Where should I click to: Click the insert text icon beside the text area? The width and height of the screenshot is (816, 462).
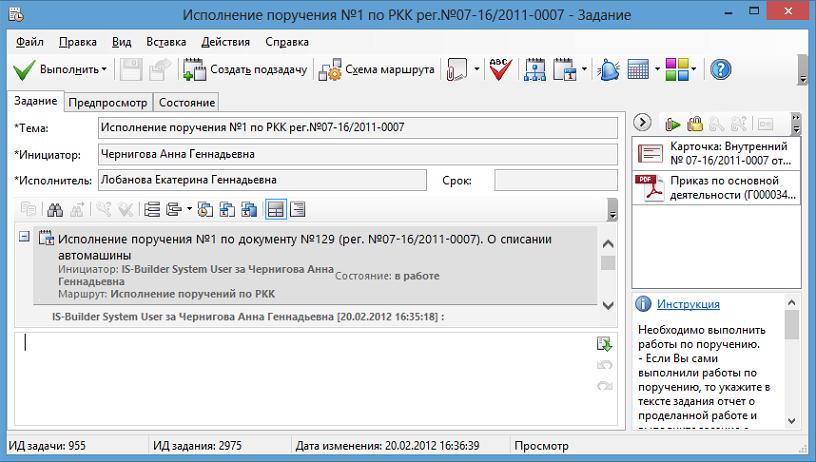tap(603, 344)
